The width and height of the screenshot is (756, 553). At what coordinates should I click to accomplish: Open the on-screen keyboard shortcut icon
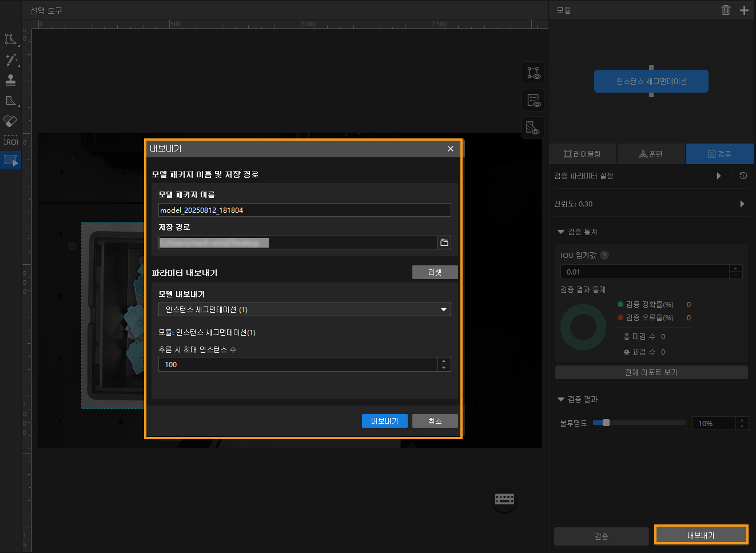(x=504, y=499)
